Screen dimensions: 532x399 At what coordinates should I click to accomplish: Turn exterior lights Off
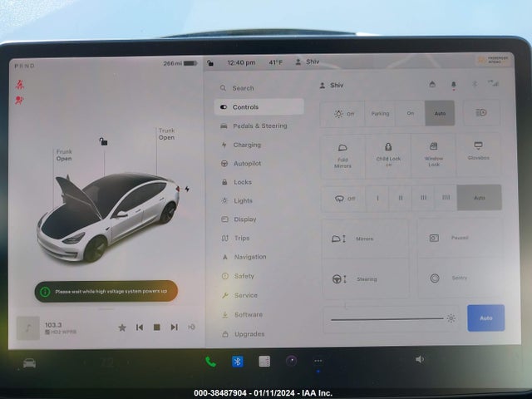pos(342,114)
